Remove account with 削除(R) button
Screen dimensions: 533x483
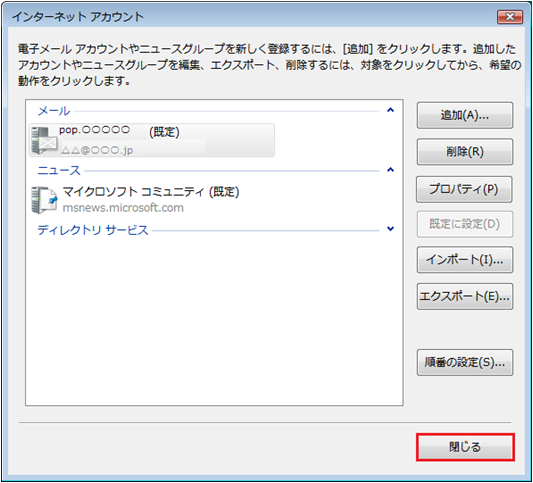point(465,152)
